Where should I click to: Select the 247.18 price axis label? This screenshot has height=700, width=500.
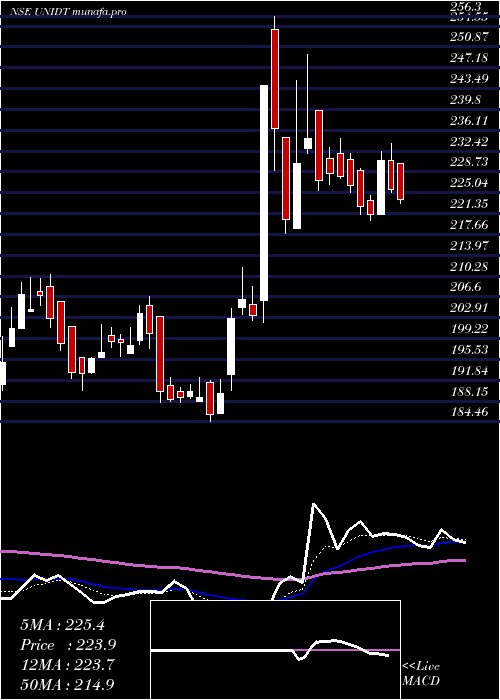pyautogui.click(x=468, y=58)
